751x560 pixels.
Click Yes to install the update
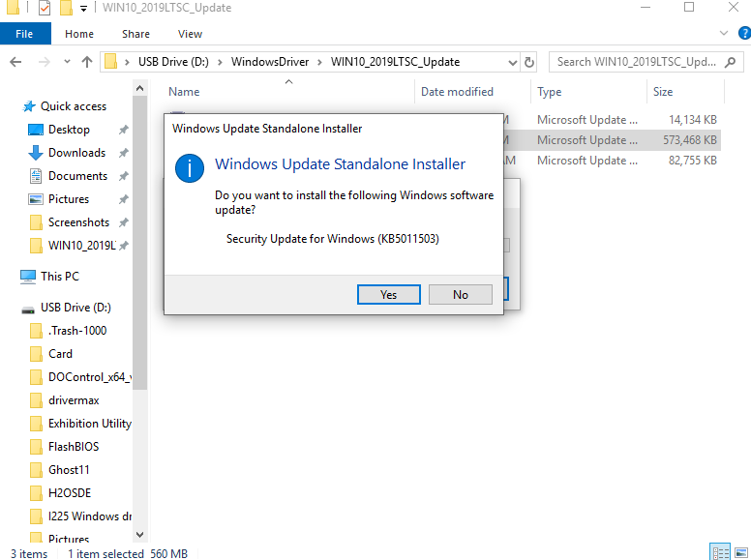click(x=388, y=294)
